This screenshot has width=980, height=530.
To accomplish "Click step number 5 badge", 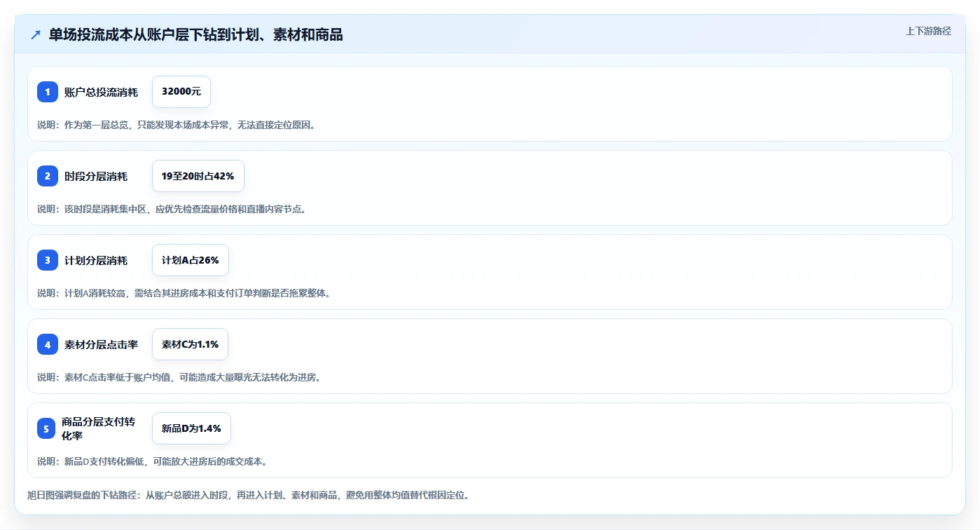I will tap(46, 428).
